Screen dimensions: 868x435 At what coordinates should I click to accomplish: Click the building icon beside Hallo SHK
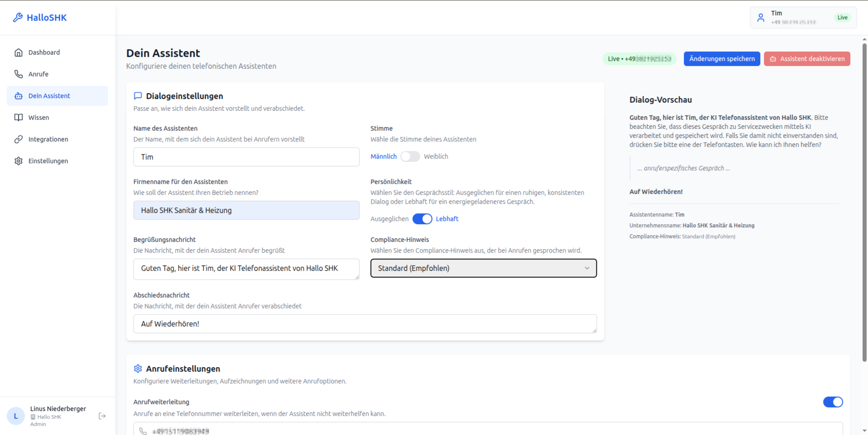click(33, 417)
